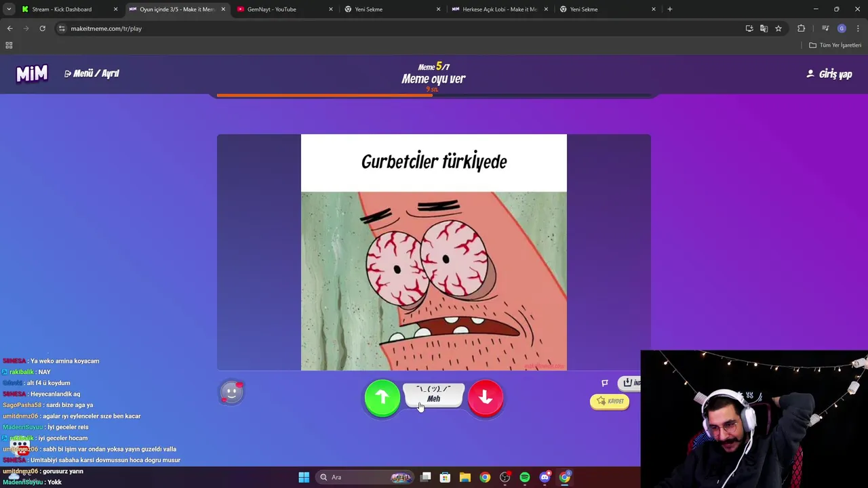Open the translate page icon
The width and height of the screenshot is (868, 488).
pyautogui.click(x=764, y=28)
